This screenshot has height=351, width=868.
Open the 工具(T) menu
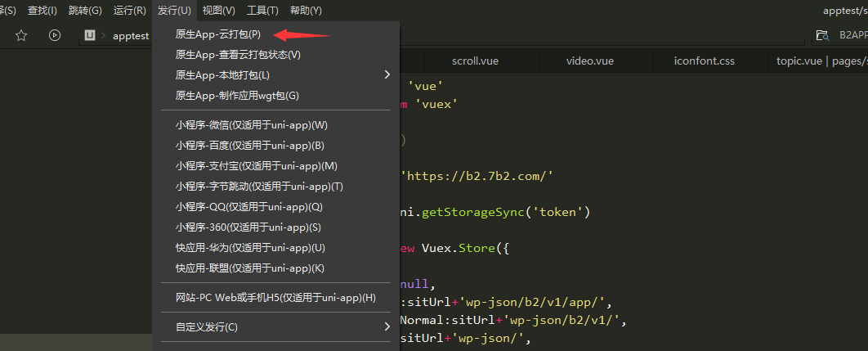[262, 11]
